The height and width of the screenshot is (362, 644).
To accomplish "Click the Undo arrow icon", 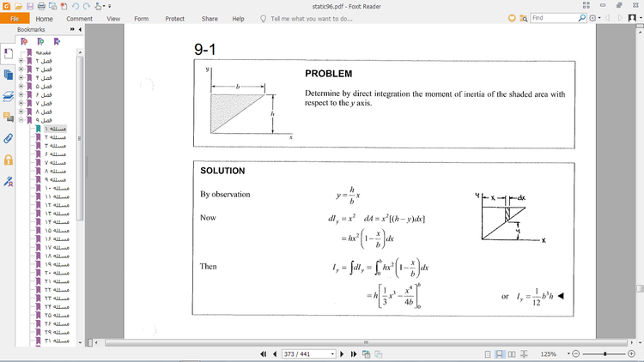I will coord(76,6).
